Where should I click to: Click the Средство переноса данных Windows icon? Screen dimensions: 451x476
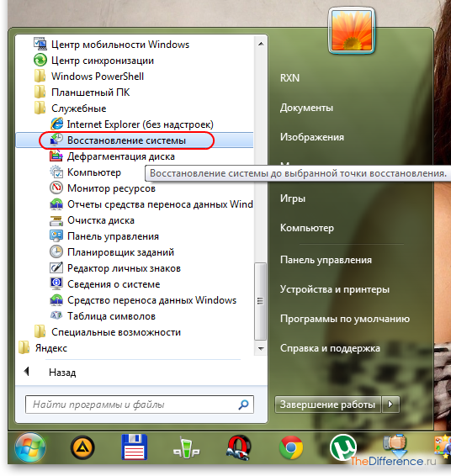(56, 300)
